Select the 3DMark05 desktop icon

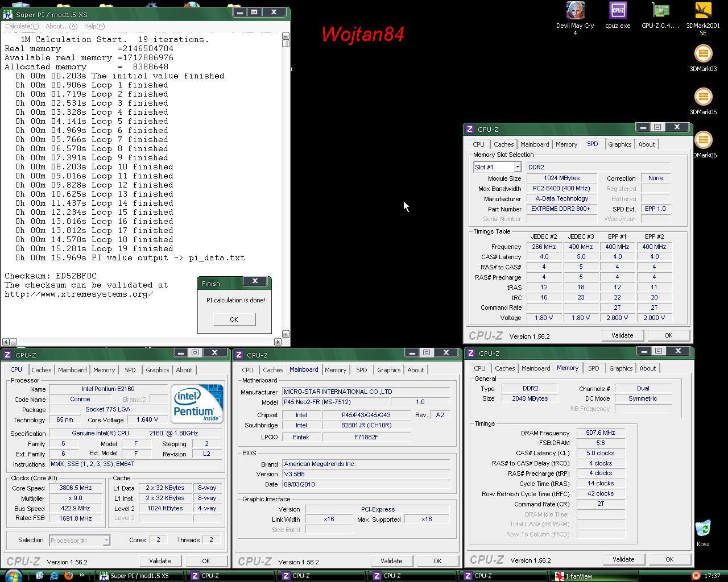click(x=703, y=97)
